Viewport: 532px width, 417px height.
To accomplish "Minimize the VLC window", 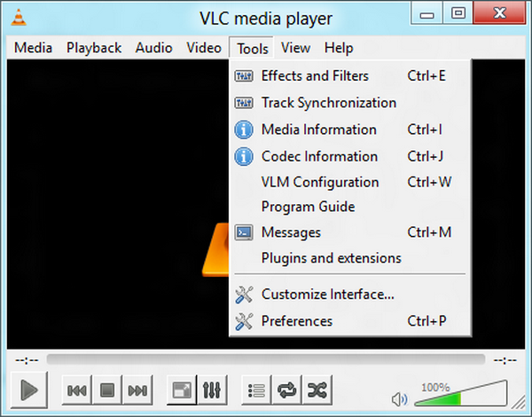I will 426,13.
